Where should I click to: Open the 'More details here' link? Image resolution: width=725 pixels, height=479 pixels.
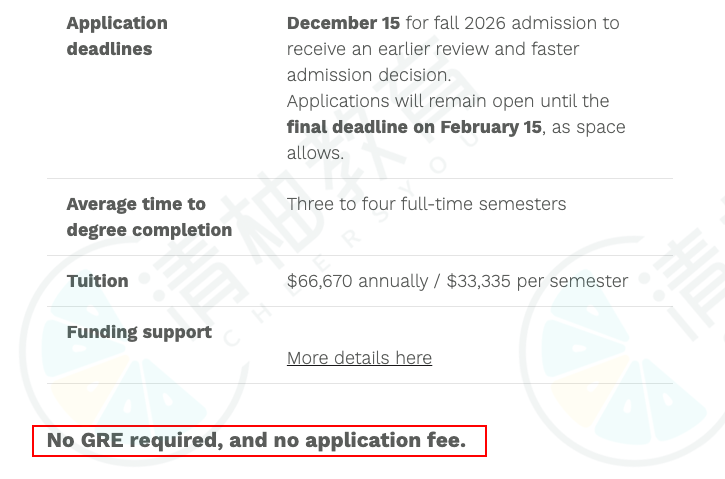point(359,358)
